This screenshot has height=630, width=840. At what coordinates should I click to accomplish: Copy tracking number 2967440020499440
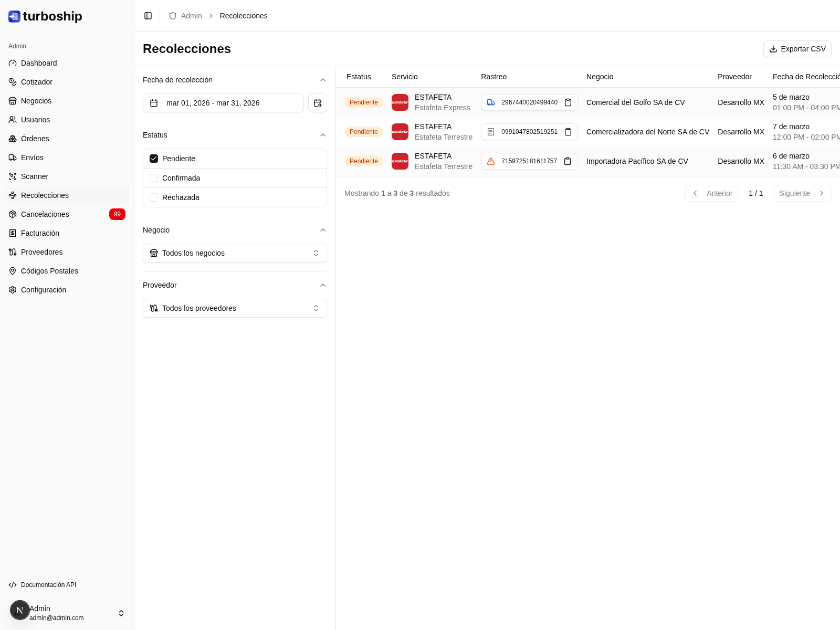(x=568, y=102)
